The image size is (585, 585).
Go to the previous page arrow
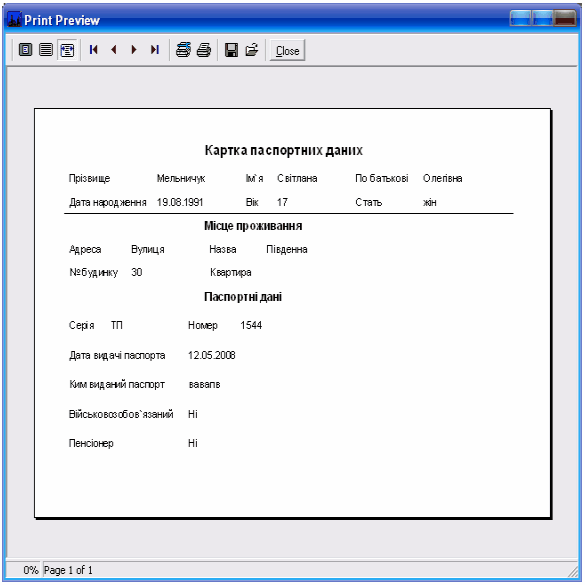tap(114, 50)
